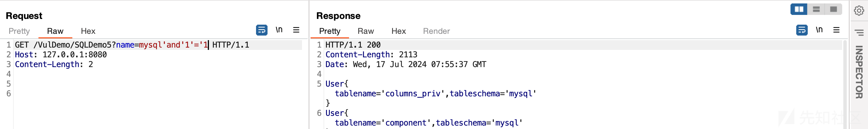Open the Response Raw tab

point(366,31)
